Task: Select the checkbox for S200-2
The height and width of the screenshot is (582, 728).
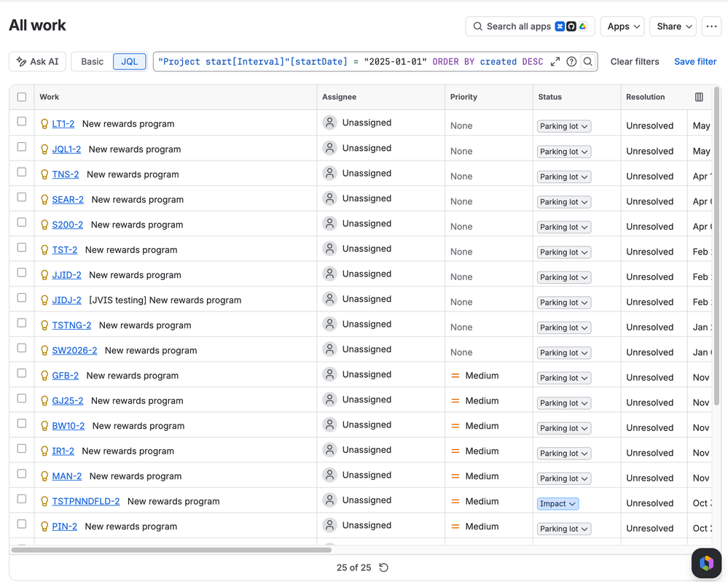Action: (x=22, y=222)
